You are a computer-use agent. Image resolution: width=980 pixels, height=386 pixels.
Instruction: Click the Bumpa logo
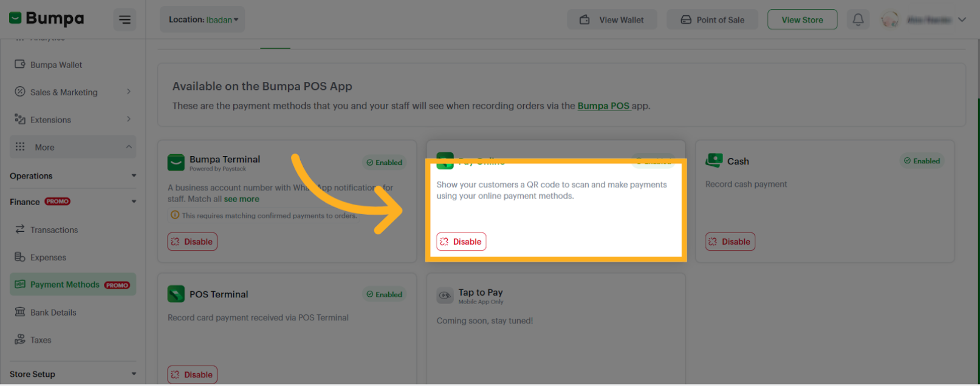pos(46,19)
